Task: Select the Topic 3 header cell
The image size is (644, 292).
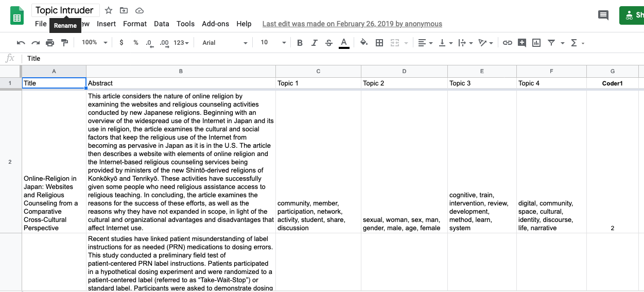Action: [482, 83]
